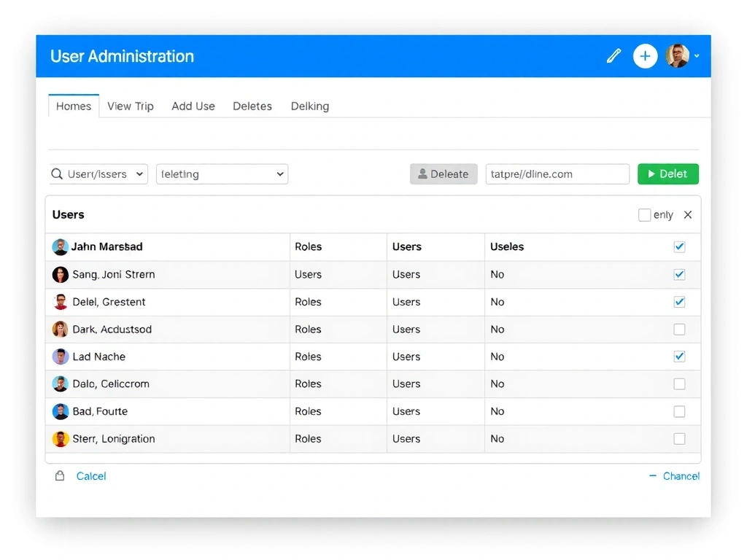Click Sterr, Lonigration's yellow avatar
The height and width of the screenshot is (560, 747).
[x=61, y=439]
